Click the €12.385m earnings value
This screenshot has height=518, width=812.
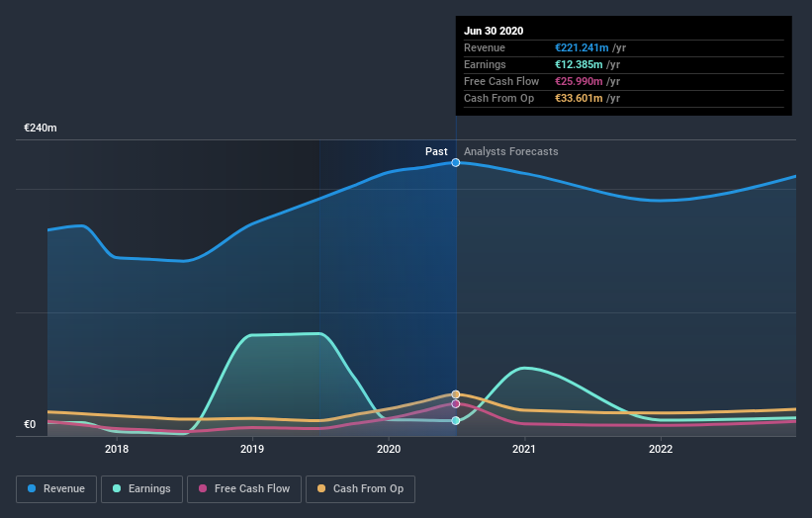[x=579, y=64]
